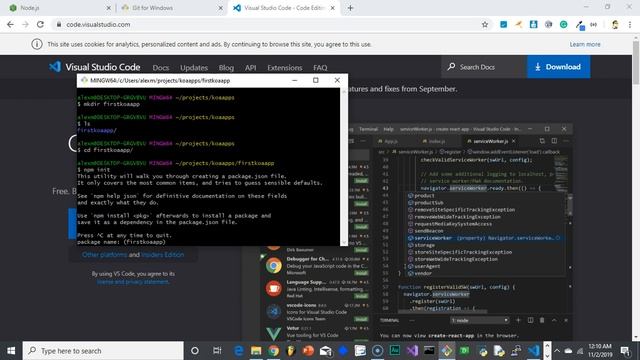Switch to Git Bash in the taskbar
Image resolution: width=640 pixels, height=360 pixels.
[447, 351]
